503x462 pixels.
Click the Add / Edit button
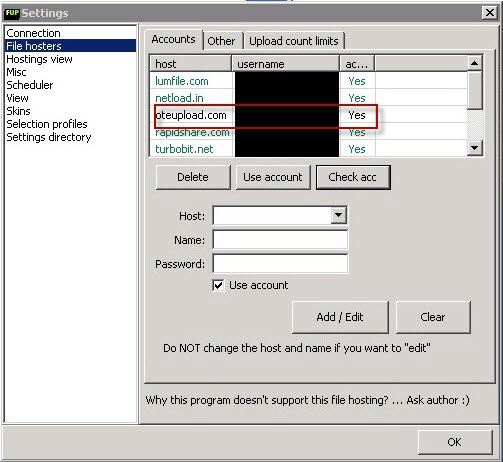tap(340, 317)
